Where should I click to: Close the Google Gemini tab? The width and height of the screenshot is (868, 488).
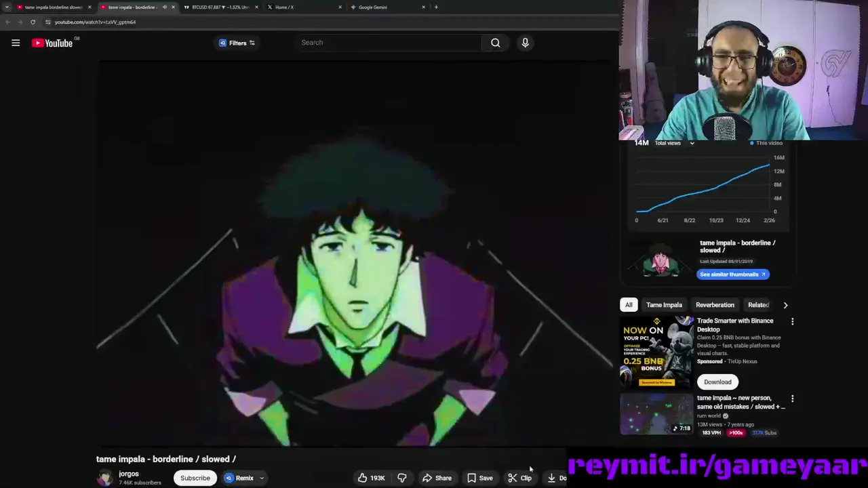point(423,7)
